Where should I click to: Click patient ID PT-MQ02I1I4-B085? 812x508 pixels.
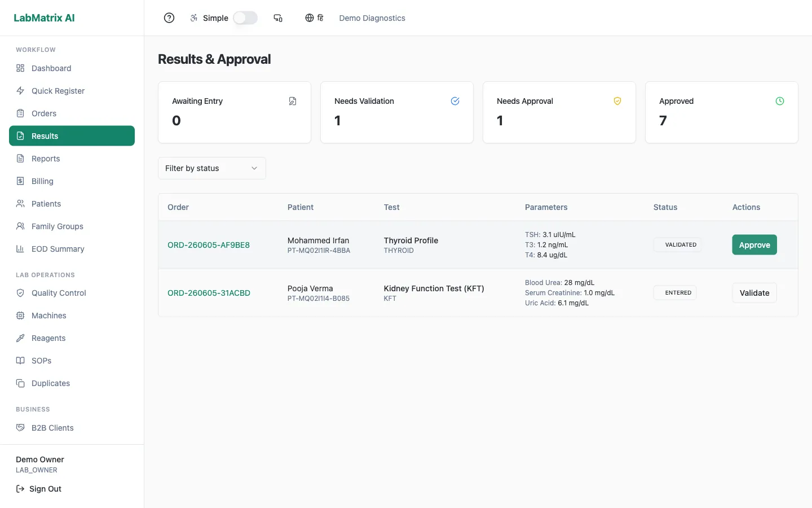[x=319, y=299]
